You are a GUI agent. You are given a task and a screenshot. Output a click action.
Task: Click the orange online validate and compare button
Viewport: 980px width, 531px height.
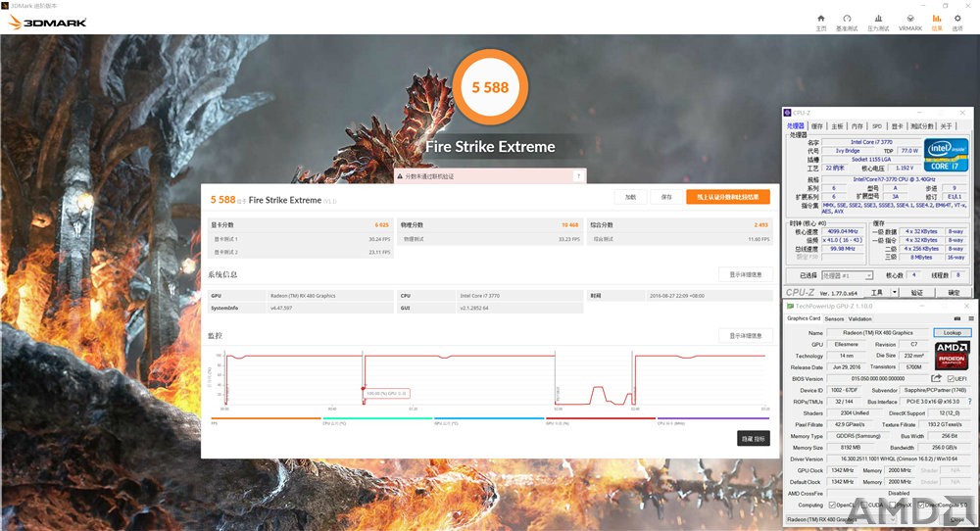coord(728,197)
